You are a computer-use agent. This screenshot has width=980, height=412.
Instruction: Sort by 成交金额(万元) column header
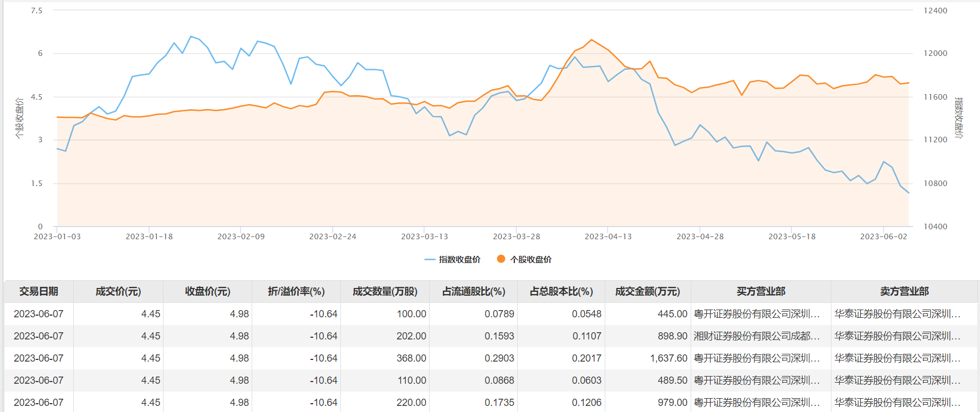(x=647, y=291)
